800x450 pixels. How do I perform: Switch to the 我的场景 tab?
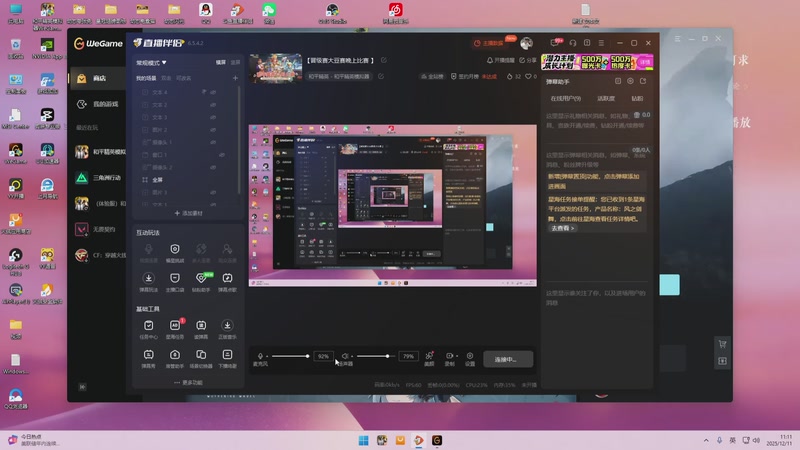click(x=146, y=78)
